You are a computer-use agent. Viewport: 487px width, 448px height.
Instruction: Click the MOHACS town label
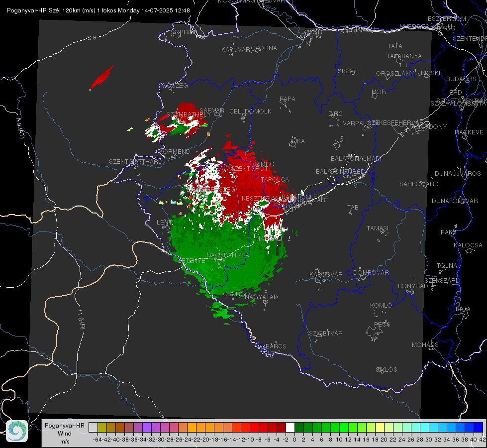click(x=425, y=345)
